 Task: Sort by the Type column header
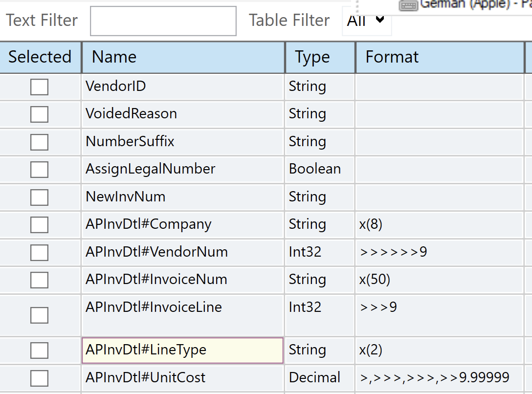pos(320,57)
